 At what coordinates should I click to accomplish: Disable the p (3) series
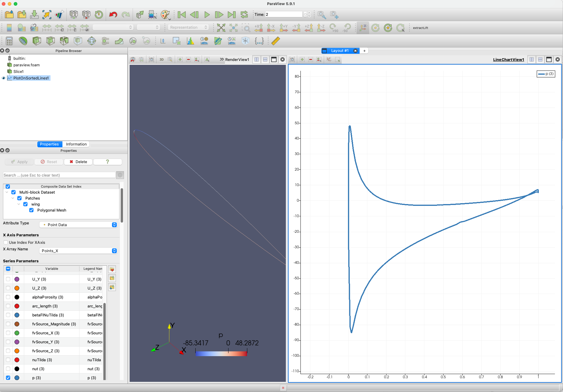pyautogui.click(x=8, y=378)
